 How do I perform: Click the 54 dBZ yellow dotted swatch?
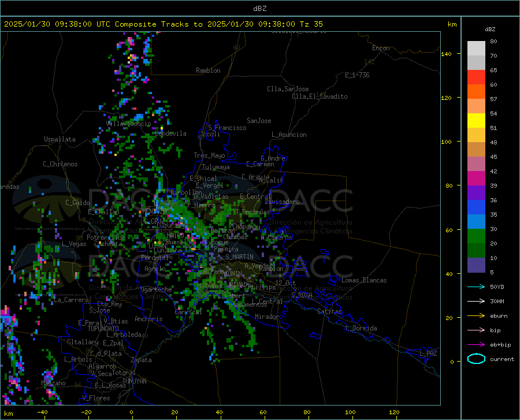click(x=476, y=120)
